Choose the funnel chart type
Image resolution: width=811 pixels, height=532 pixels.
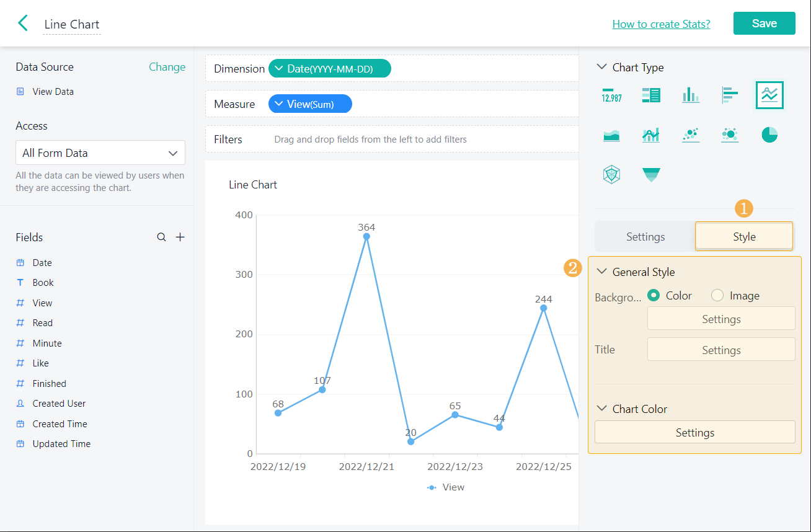pyautogui.click(x=651, y=175)
